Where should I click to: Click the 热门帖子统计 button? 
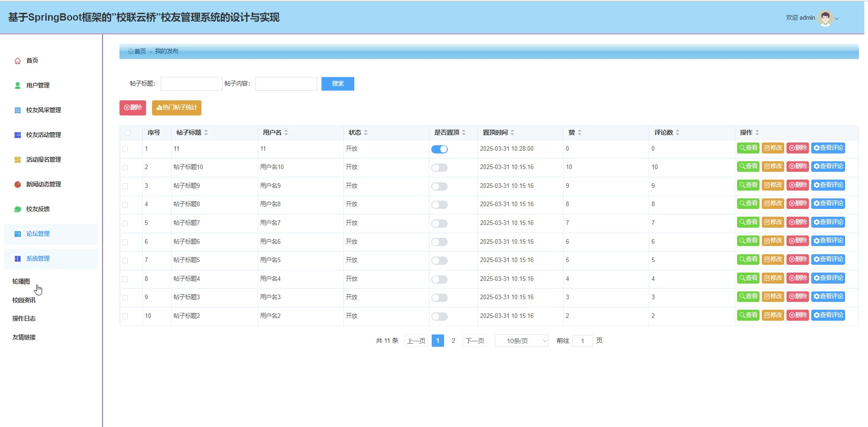[176, 108]
